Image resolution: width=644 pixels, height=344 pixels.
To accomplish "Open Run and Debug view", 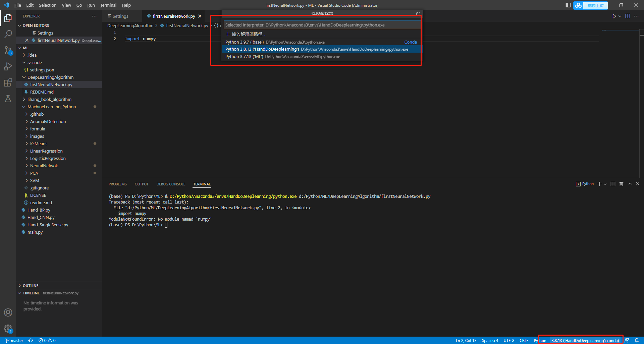I will coord(8,66).
